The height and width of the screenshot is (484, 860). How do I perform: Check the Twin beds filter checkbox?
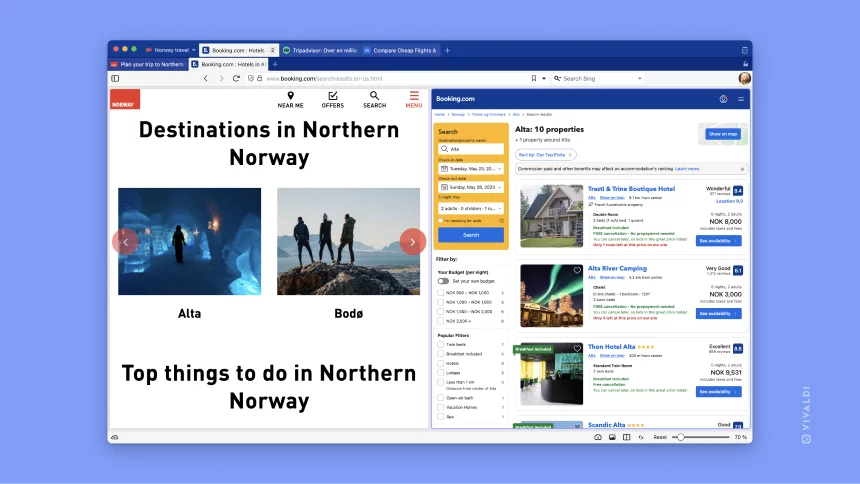[x=440, y=345]
